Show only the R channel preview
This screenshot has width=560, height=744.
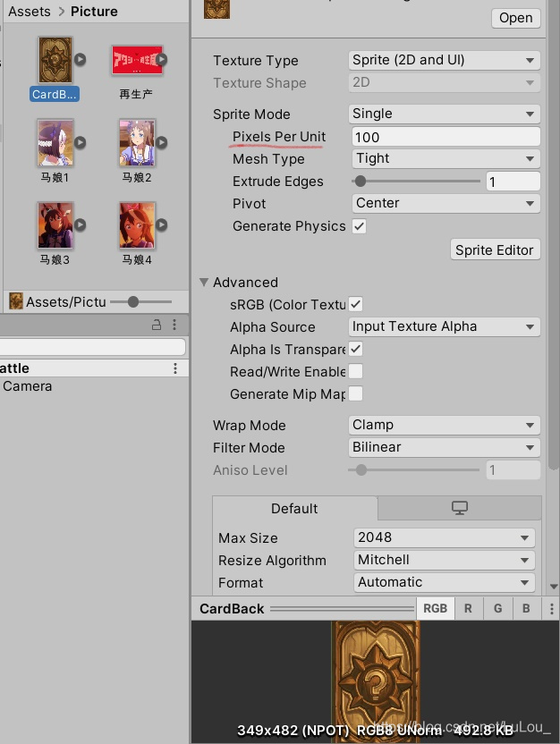[x=468, y=608]
